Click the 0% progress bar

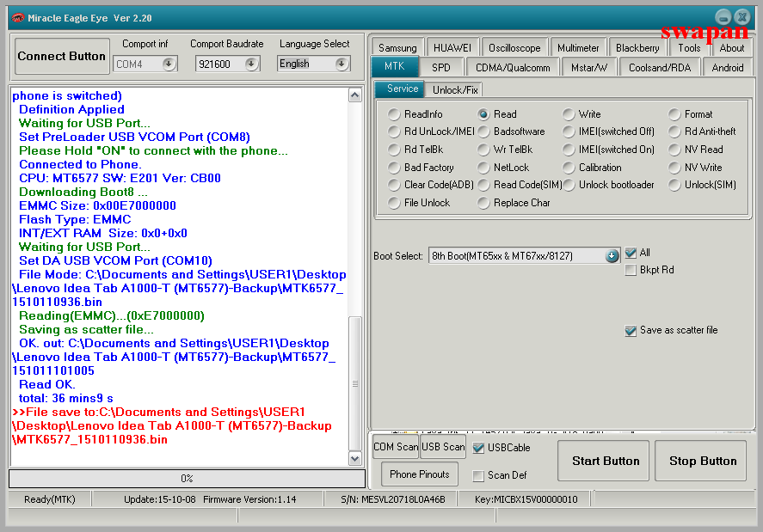(x=187, y=479)
